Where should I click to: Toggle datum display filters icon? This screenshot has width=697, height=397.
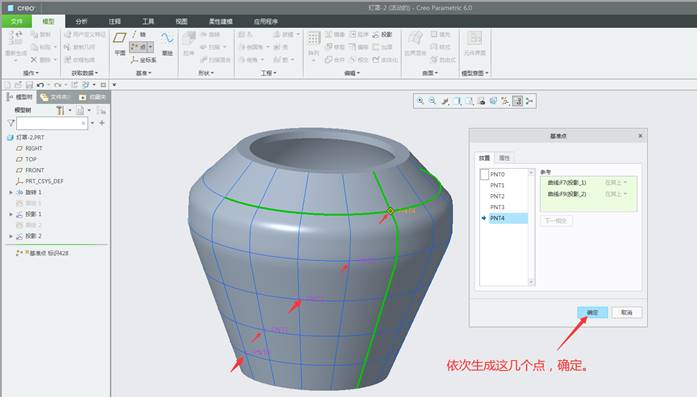tap(505, 101)
